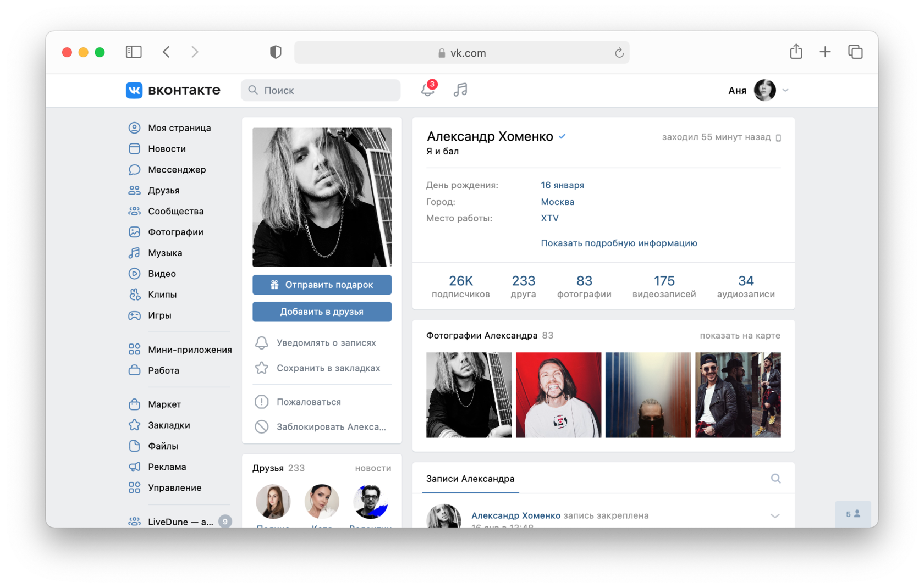This screenshot has height=588, width=924.
Task: Open Safari share icon
Action: [x=796, y=52]
